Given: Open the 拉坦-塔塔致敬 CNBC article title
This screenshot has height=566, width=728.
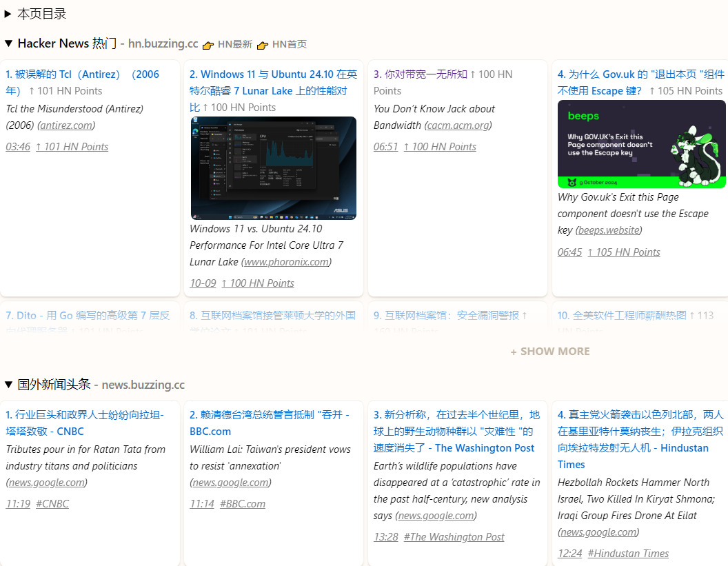Looking at the screenshot, I should (85, 423).
